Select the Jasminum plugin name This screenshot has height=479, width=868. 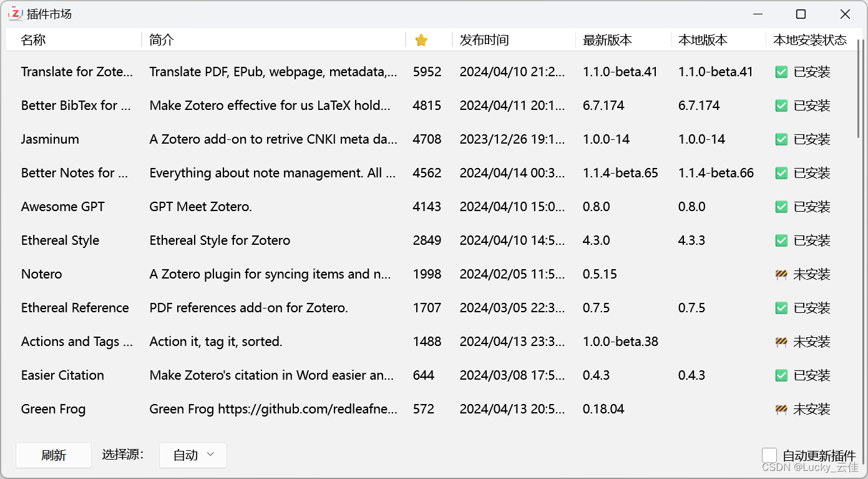pyautogui.click(x=50, y=139)
